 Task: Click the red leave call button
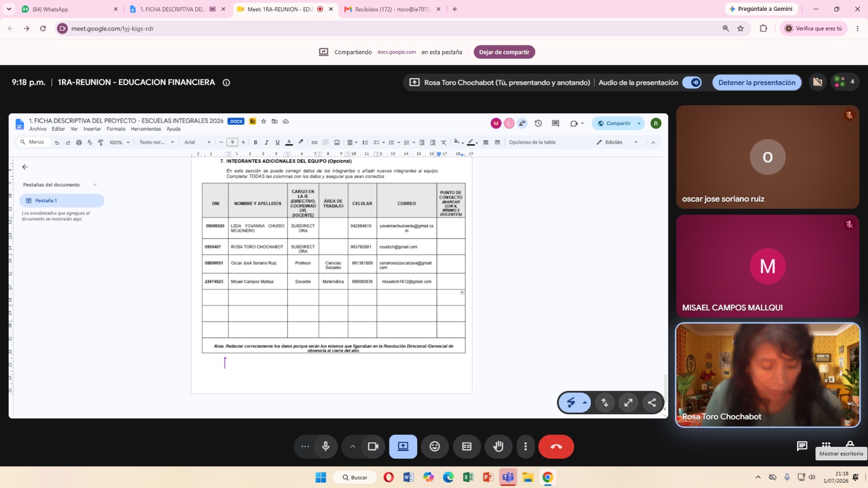click(556, 446)
